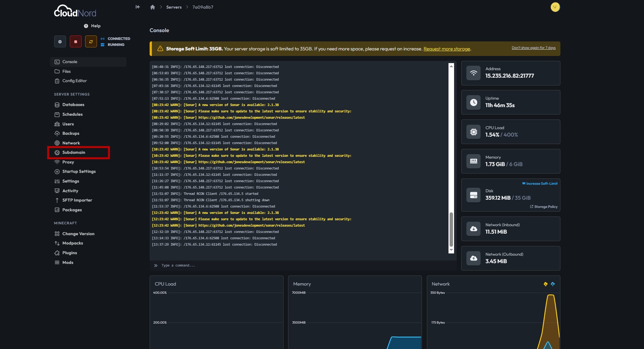Click the Address card wifi icon
The width and height of the screenshot is (644, 349).
pos(473,73)
